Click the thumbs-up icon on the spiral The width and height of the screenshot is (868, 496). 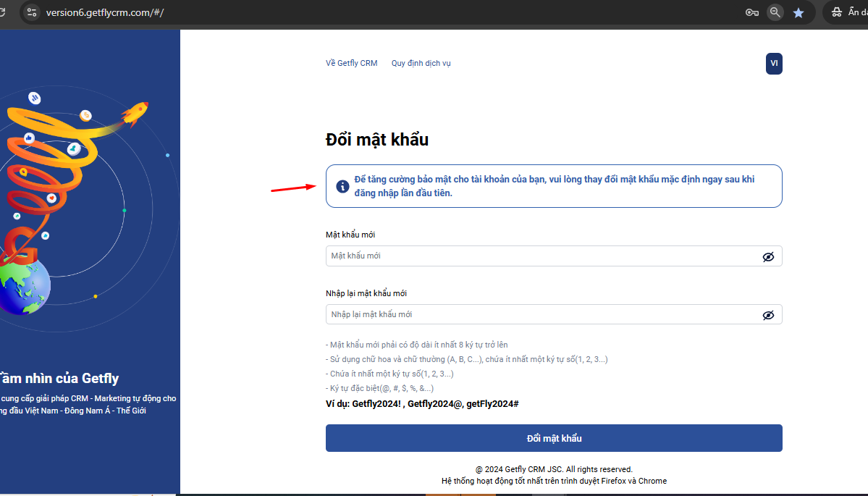tap(29, 137)
